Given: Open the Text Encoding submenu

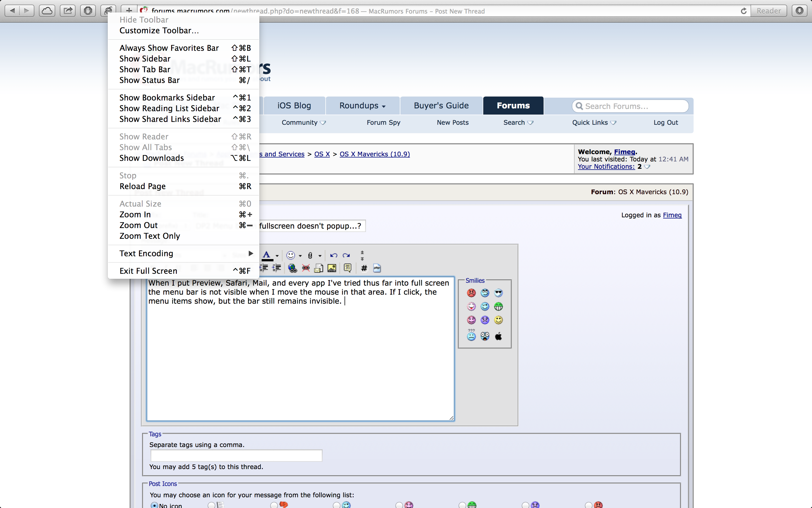Looking at the screenshot, I should (184, 253).
